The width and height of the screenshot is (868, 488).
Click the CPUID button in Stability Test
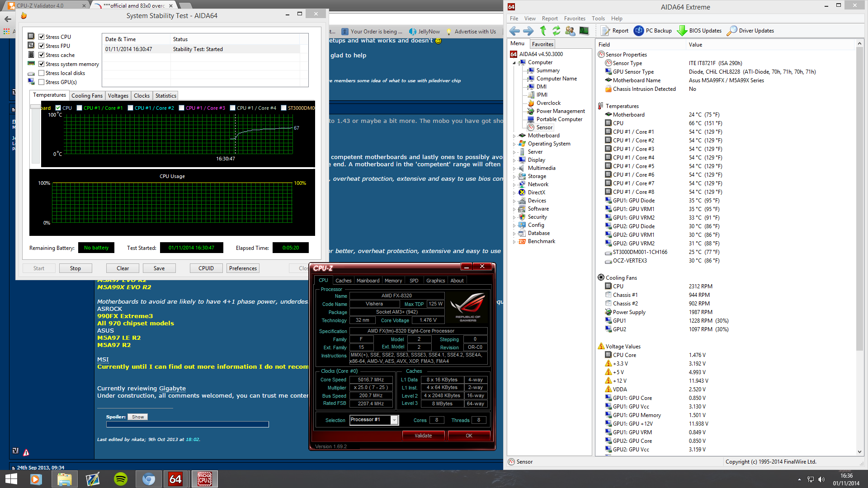[x=206, y=268]
